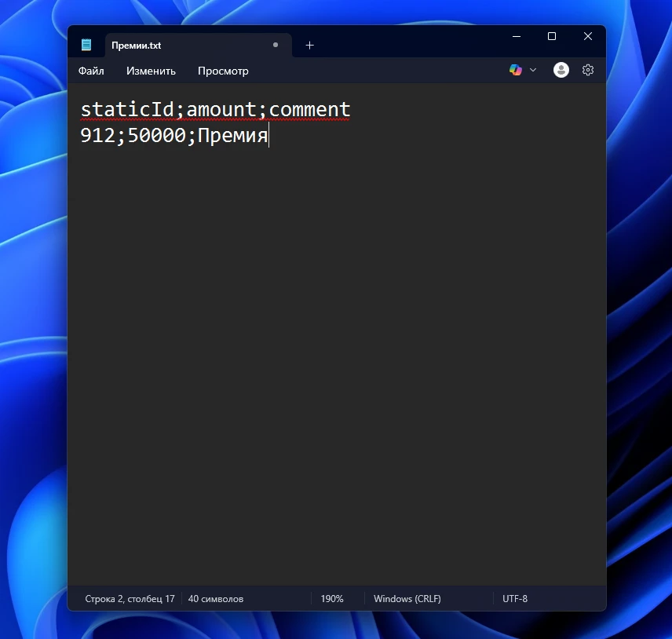Click the Notepad app icon in title bar
Image resolution: width=672 pixels, height=639 pixels.
[86, 45]
